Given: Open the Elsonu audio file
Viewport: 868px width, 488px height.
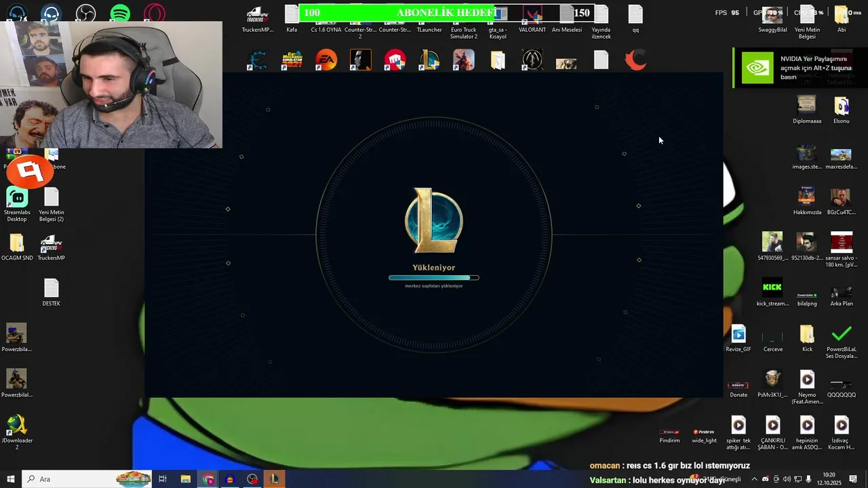Looking at the screenshot, I should point(842,110).
